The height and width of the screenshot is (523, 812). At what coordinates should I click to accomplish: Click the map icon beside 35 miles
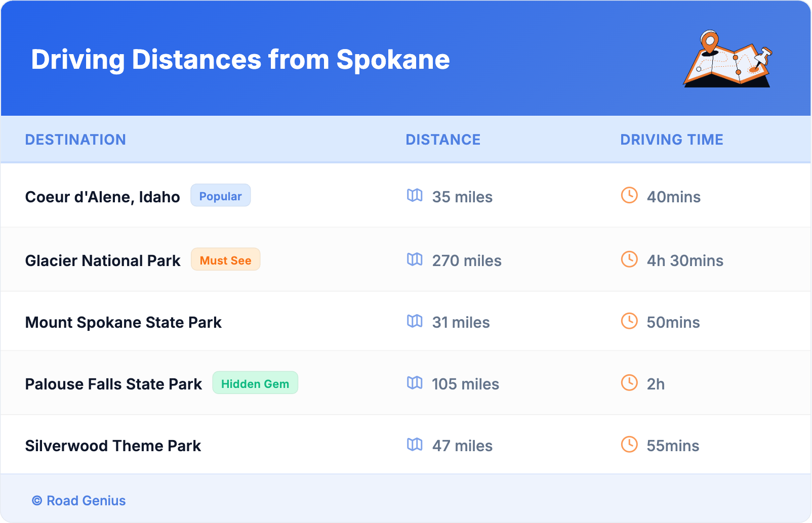pyautogui.click(x=415, y=195)
